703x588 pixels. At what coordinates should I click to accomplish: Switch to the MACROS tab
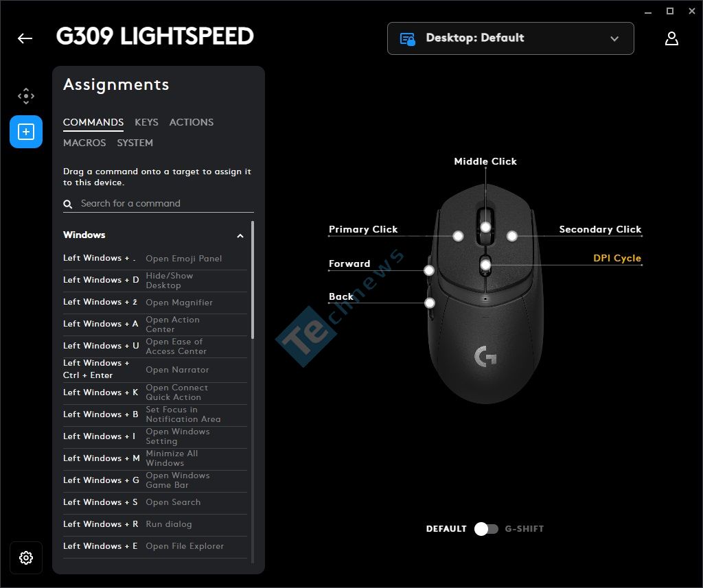pos(84,143)
